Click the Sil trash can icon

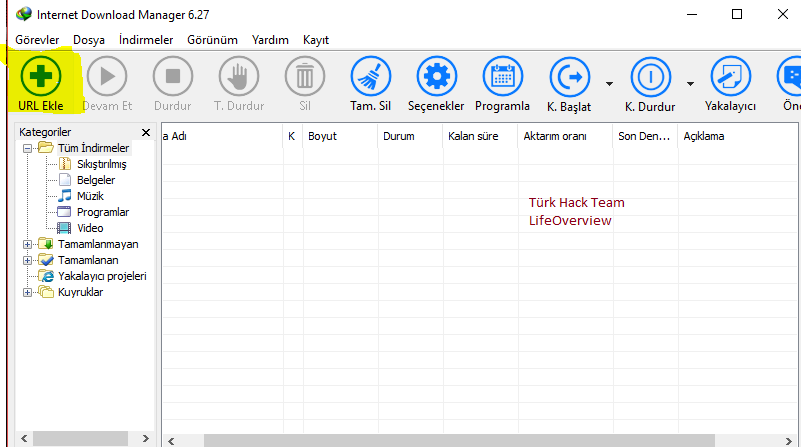click(304, 77)
